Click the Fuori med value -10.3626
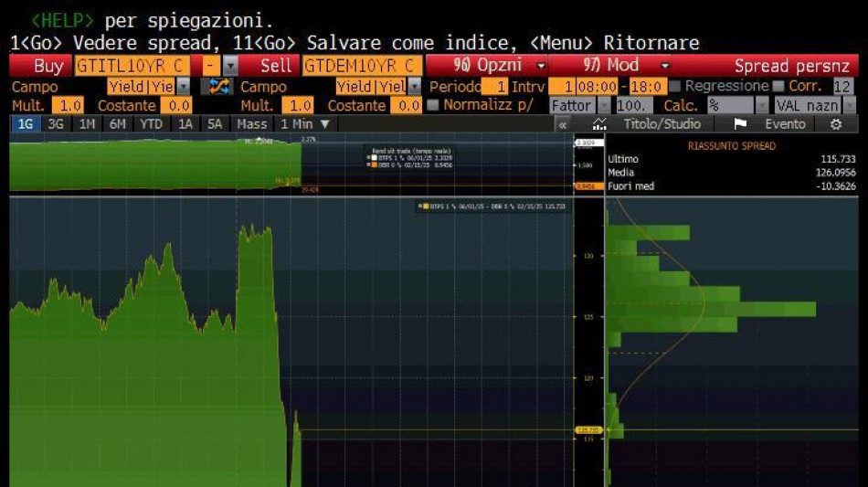 pyautogui.click(x=836, y=186)
